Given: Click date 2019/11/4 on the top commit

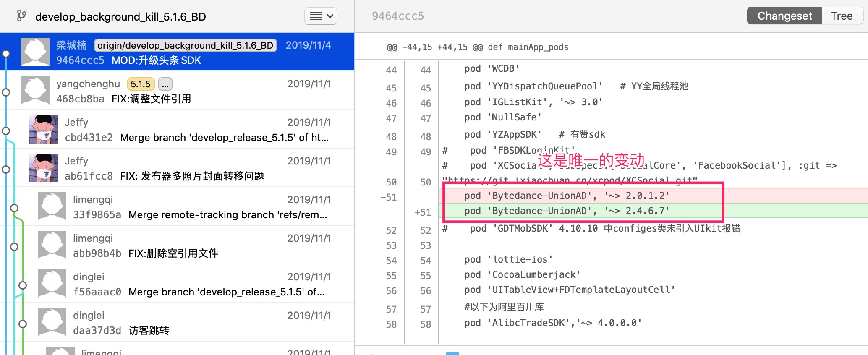Looking at the screenshot, I should pos(309,45).
